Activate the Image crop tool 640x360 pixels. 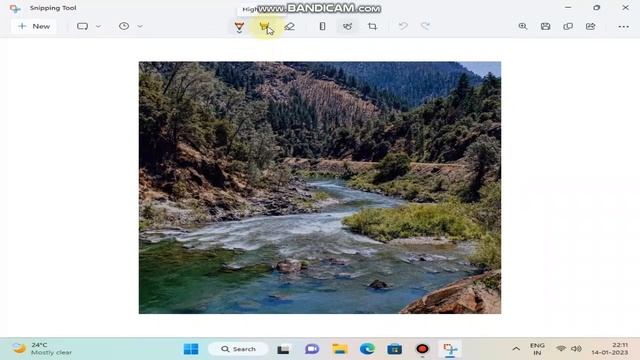pyautogui.click(x=372, y=27)
